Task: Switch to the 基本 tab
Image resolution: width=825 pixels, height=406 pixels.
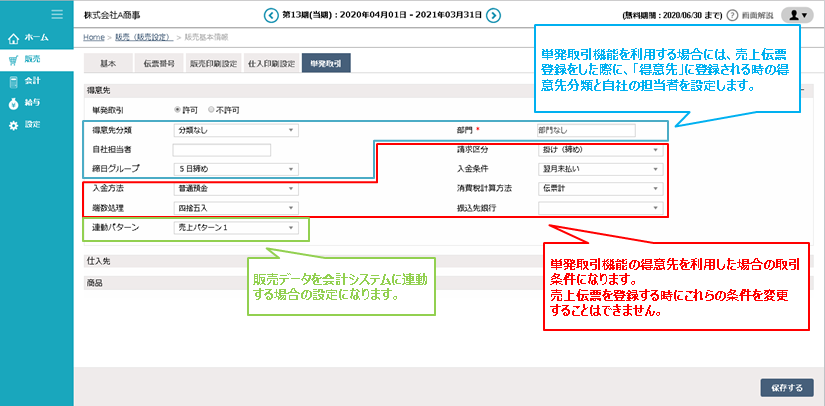Action: (108, 63)
